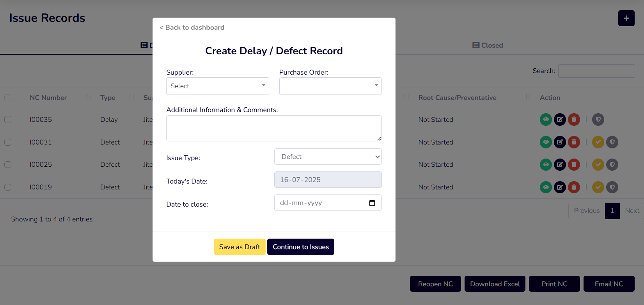Click the Previous pagination button
644x305 pixels.
coord(587,211)
